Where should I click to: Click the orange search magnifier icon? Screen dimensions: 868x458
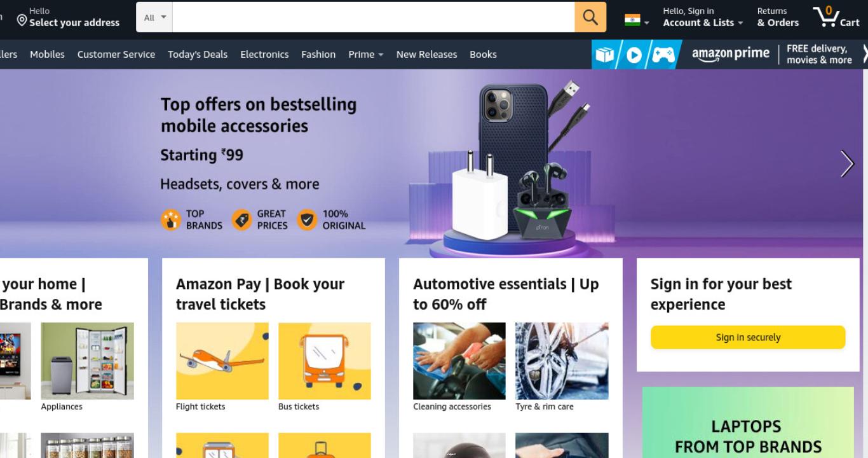(590, 17)
